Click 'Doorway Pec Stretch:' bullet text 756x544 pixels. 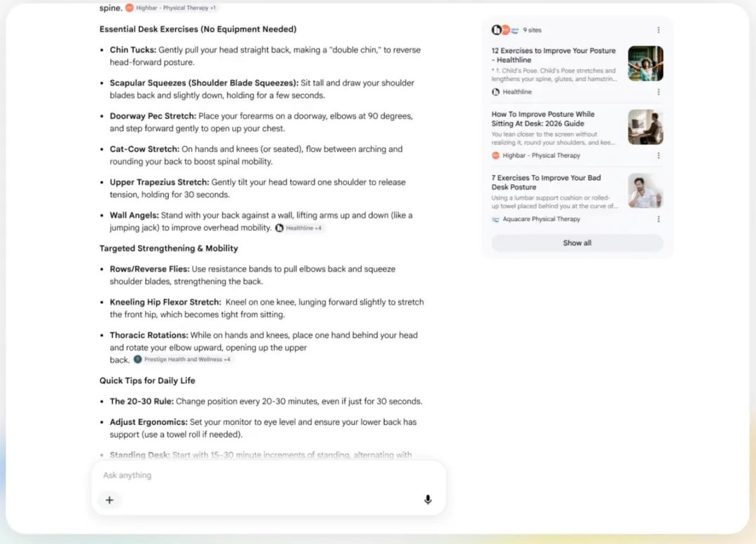(153, 116)
